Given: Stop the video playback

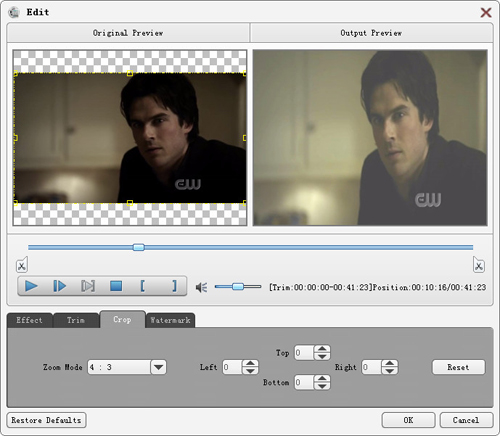Looking at the screenshot, I should pyautogui.click(x=116, y=286).
